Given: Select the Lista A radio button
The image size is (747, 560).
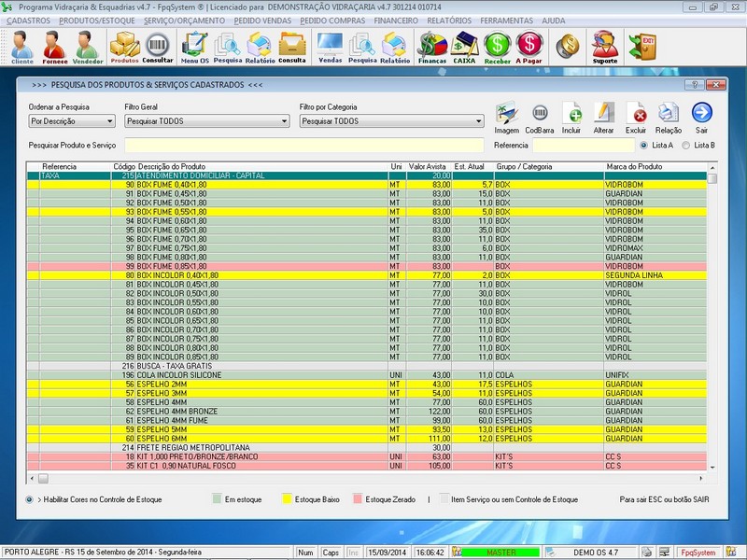Looking at the screenshot, I should pyautogui.click(x=643, y=146).
